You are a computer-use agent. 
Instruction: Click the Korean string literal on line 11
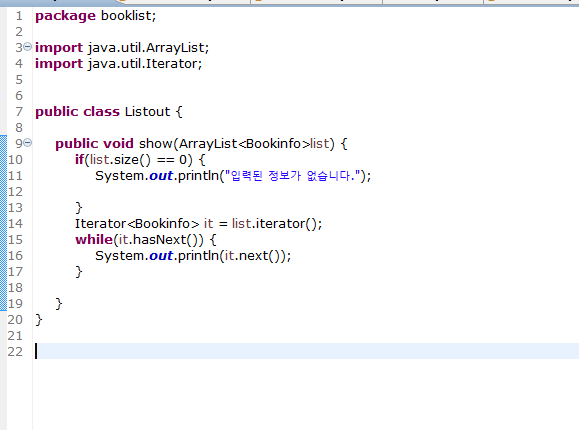292,175
